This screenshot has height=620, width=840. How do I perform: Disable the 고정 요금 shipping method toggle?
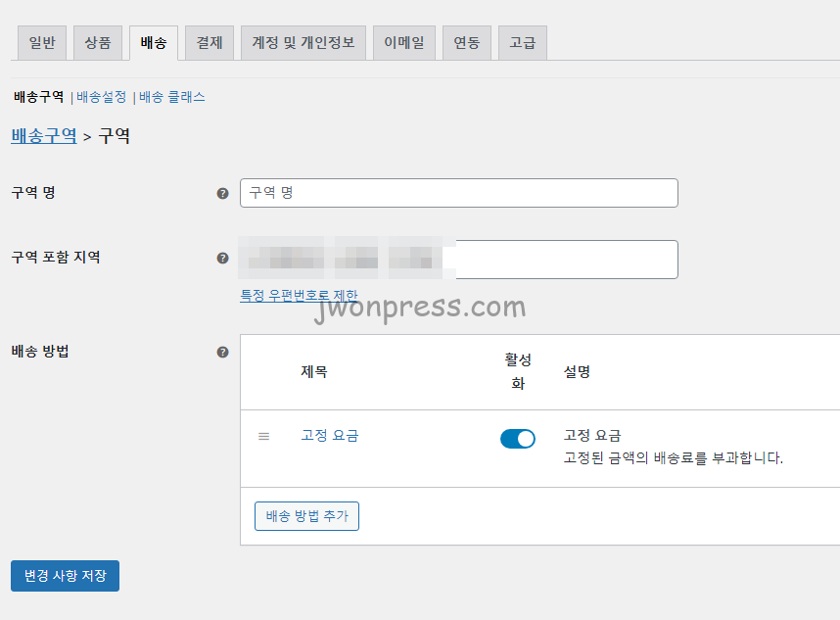(517, 439)
